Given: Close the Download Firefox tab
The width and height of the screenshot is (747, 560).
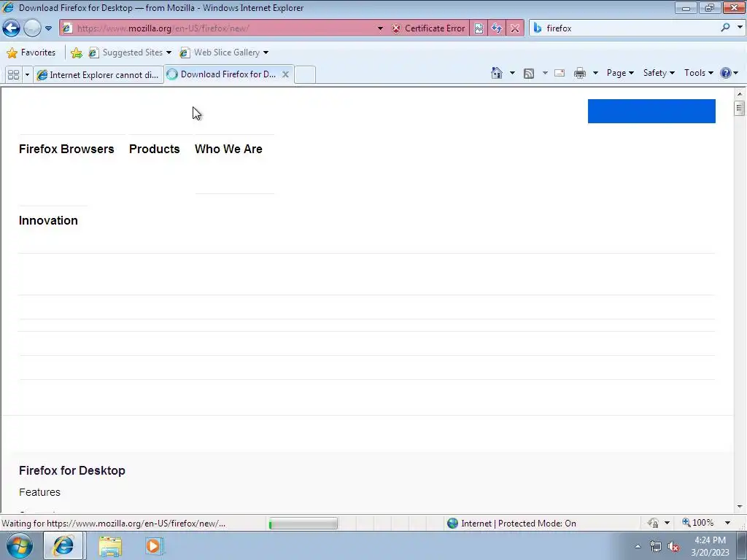Looking at the screenshot, I should tap(285, 74).
